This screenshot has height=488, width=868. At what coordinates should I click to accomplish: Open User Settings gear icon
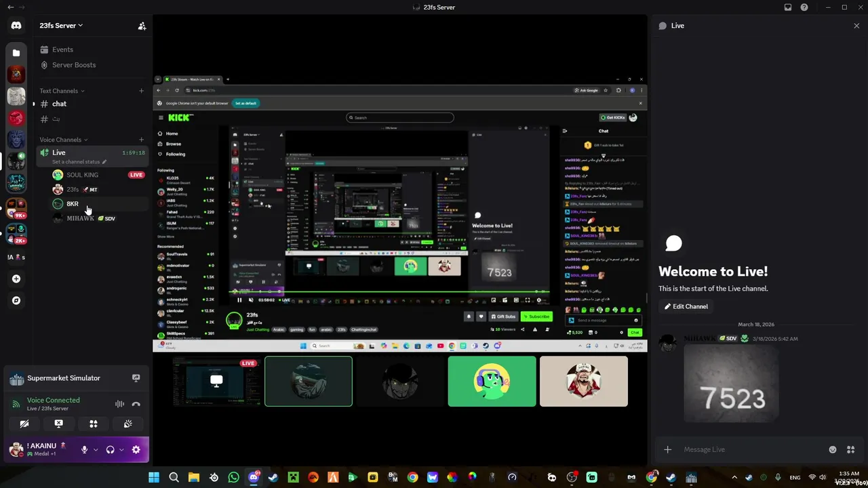pyautogui.click(x=136, y=449)
